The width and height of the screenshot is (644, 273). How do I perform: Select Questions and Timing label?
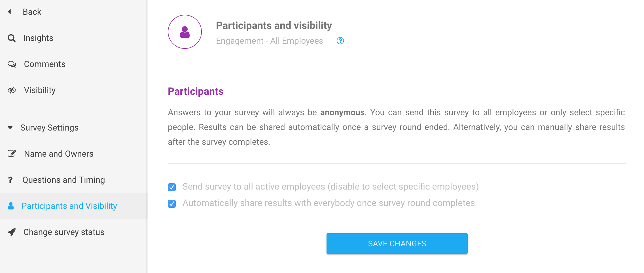[64, 180]
